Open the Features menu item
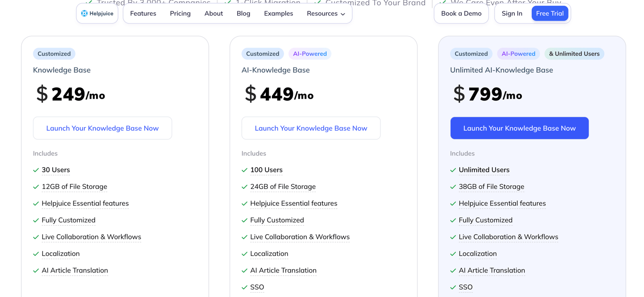 pyautogui.click(x=143, y=14)
